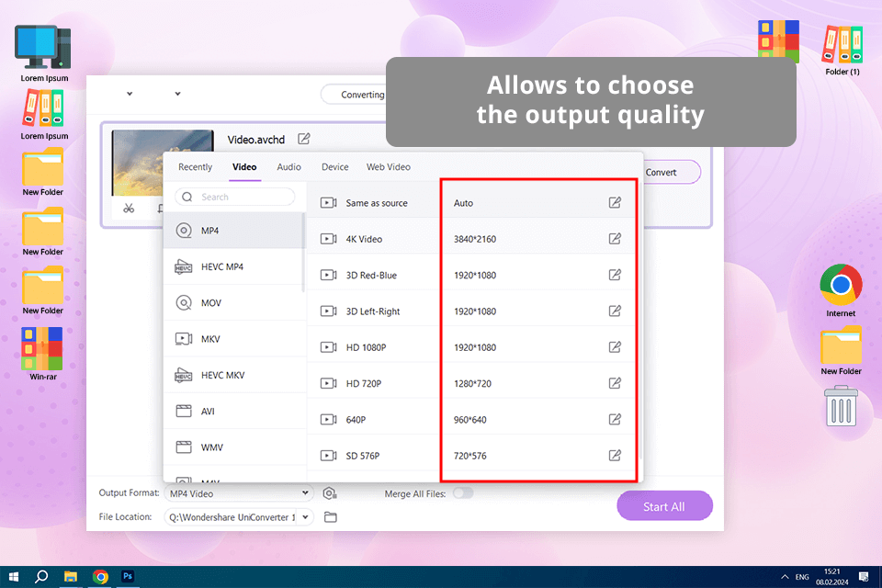
Task: Edit the 960*640 preset settings
Action: click(x=615, y=419)
